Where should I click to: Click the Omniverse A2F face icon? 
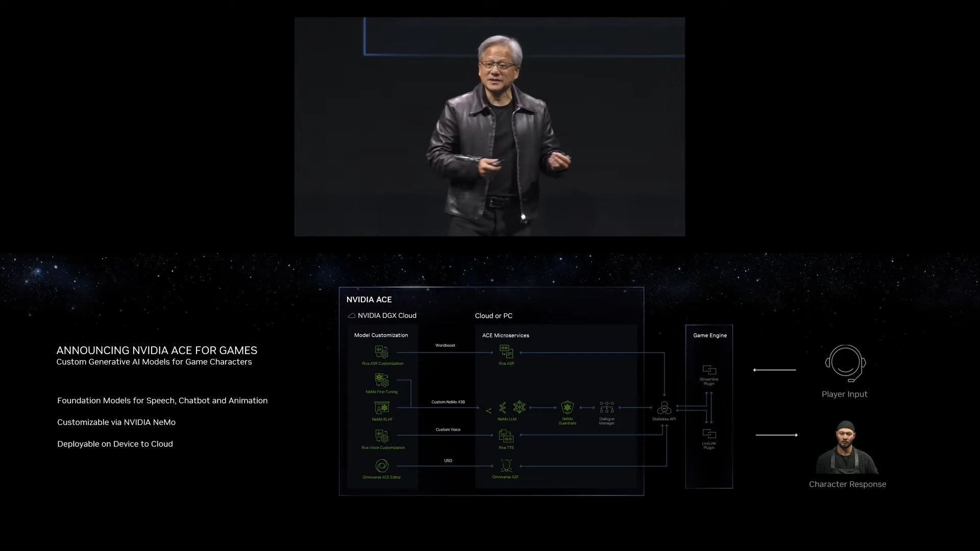[506, 465]
